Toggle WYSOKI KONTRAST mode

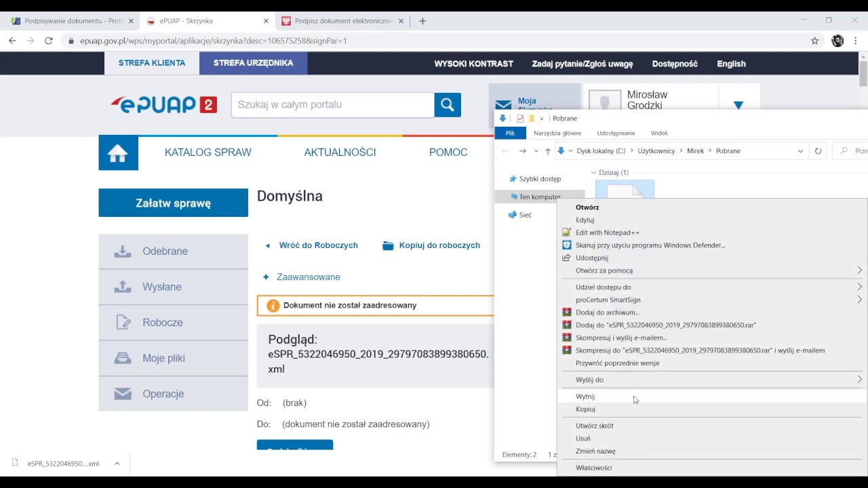(473, 64)
